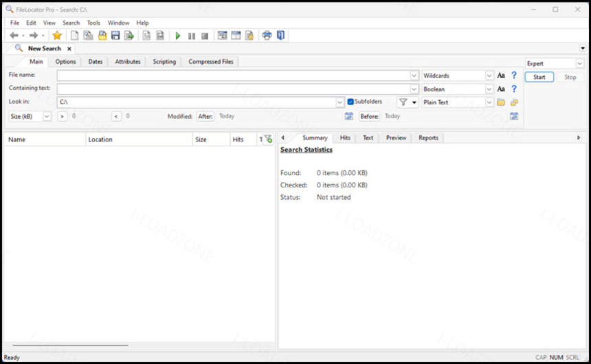
Task: Click the pause search toolbar icon
Action: (x=192, y=36)
